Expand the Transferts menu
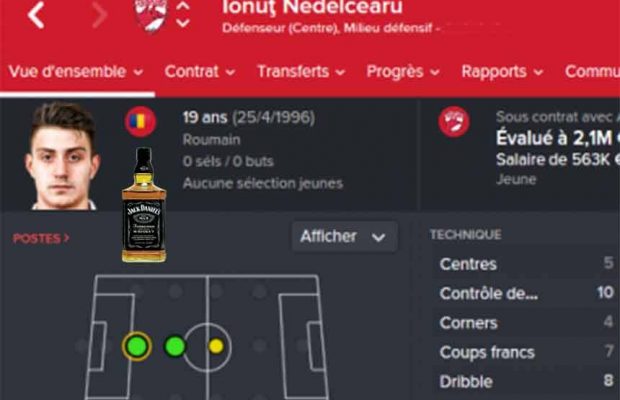Image resolution: width=620 pixels, height=400 pixels. pos(301,72)
